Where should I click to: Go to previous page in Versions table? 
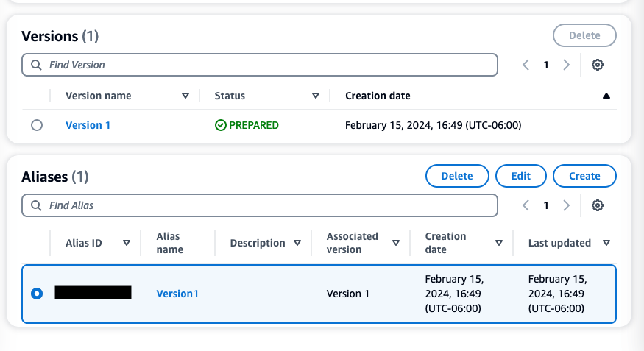click(526, 65)
